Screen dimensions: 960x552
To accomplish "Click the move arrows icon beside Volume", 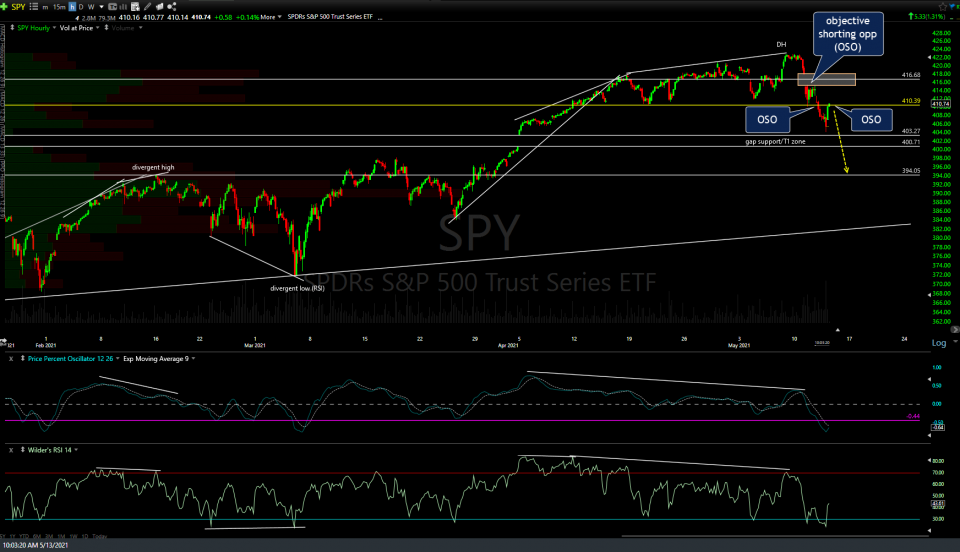I will 107,28.
